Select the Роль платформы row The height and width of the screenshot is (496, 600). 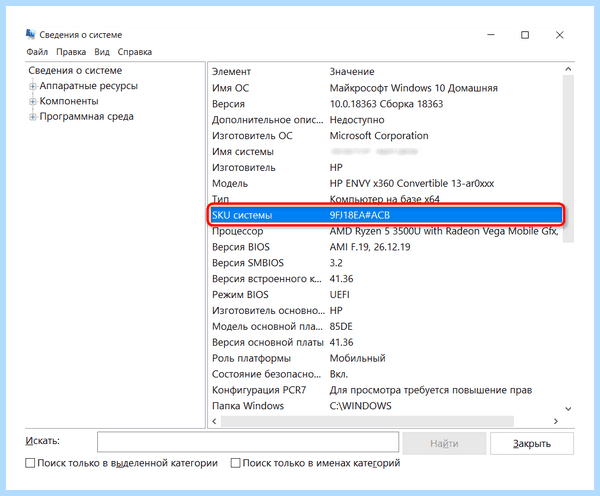point(386,358)
